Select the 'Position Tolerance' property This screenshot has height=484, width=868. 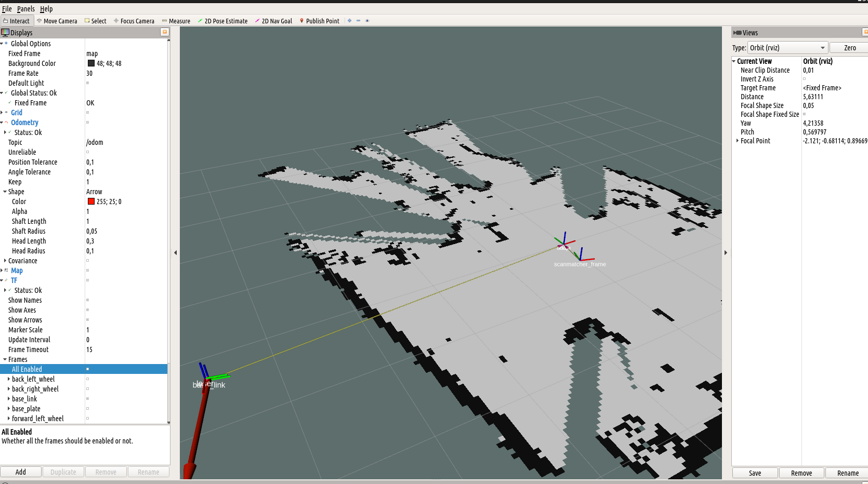point(84,162)
